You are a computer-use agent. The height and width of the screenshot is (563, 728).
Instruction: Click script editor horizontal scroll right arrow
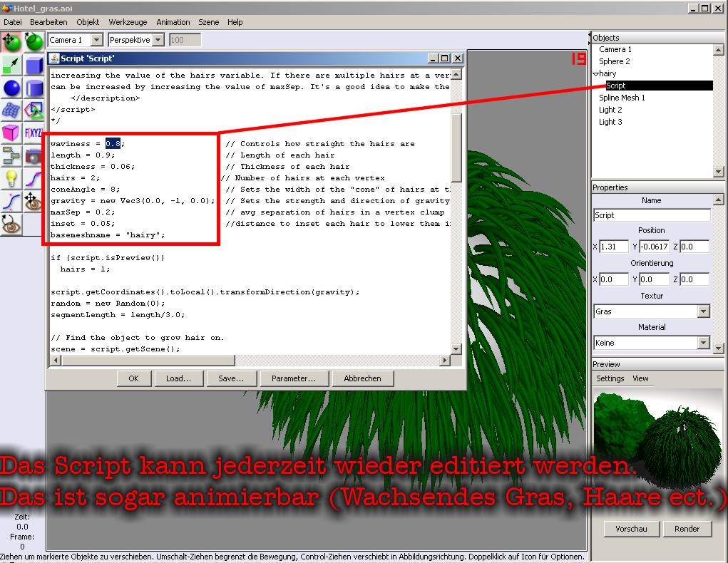[445, 360]
